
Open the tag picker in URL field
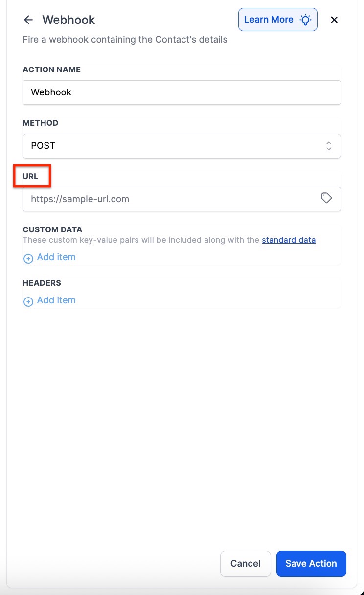coord(326,198)
